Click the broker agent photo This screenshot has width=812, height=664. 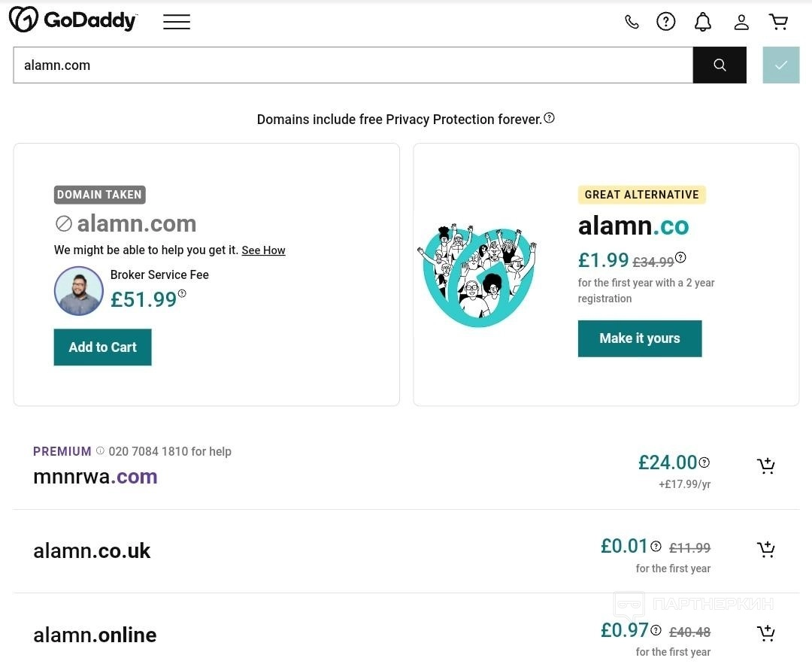[79, 291]
